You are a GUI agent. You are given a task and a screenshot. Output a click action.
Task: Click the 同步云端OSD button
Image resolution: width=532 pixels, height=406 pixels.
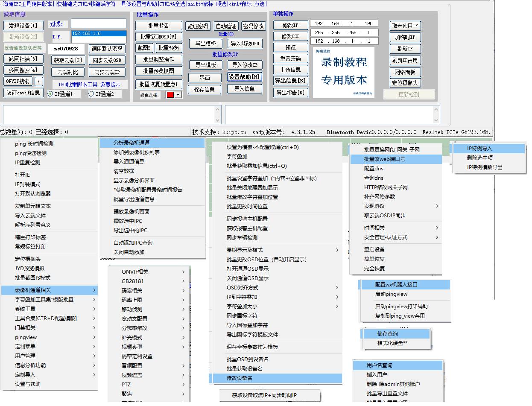click(x=107, y=61)
